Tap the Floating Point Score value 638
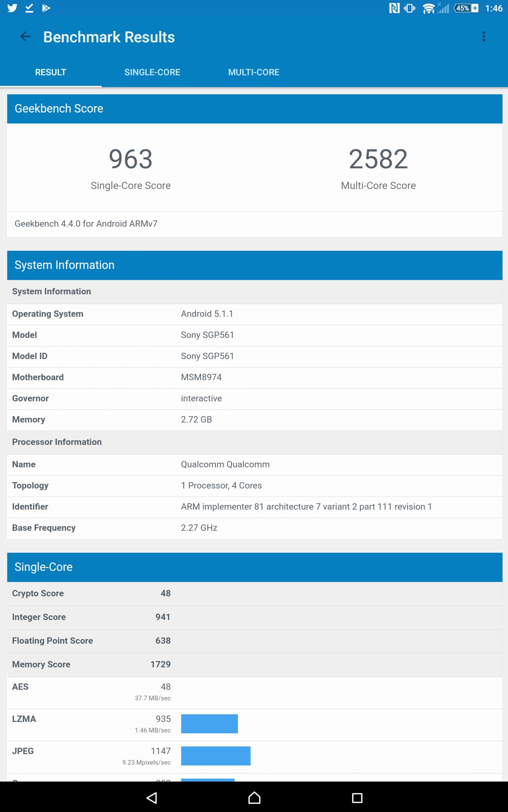 point(163,641)
